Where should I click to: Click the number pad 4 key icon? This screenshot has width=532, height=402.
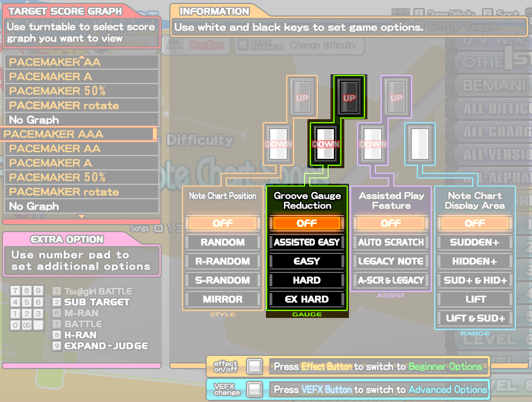click(x=16, y=302)
